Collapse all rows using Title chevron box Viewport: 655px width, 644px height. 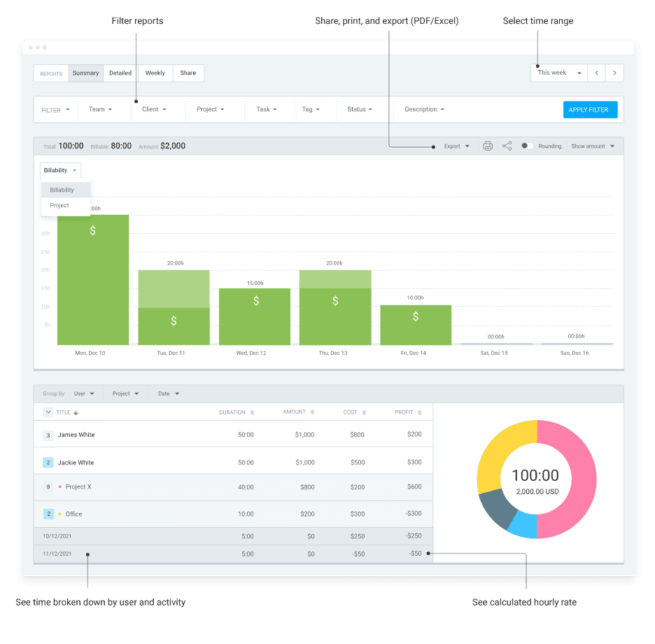tap(48, 412)
